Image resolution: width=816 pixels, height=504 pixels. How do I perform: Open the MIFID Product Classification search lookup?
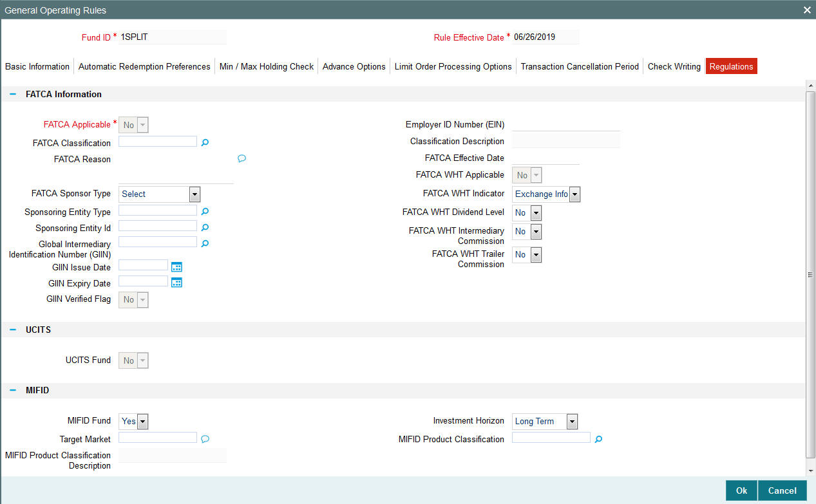click(x=598, y=438)
